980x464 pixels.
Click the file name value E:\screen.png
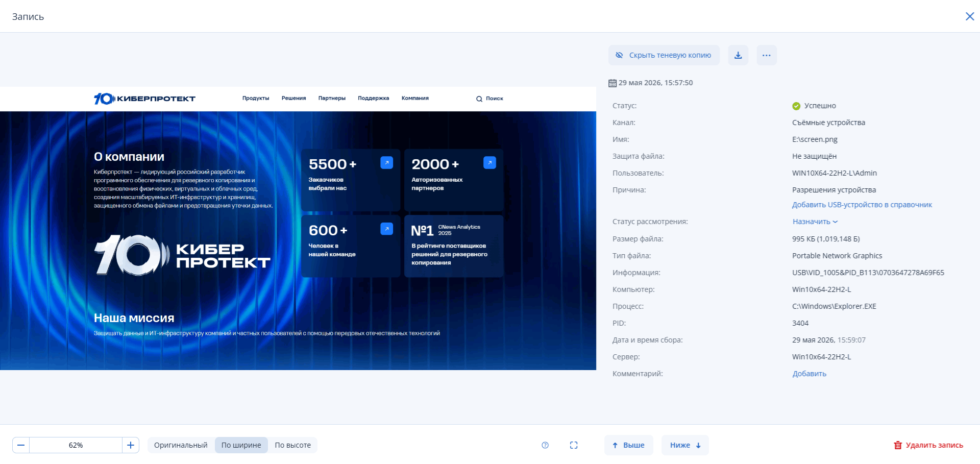815,139
